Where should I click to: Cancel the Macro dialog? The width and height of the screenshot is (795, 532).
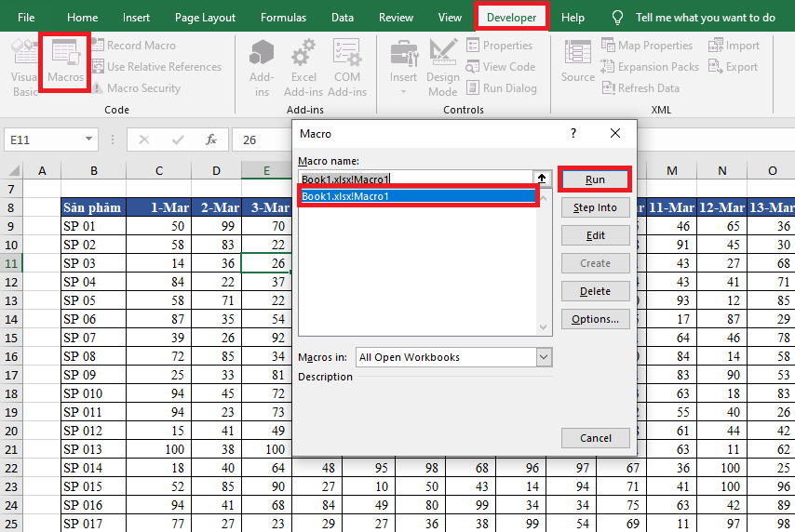pos(595,438)
